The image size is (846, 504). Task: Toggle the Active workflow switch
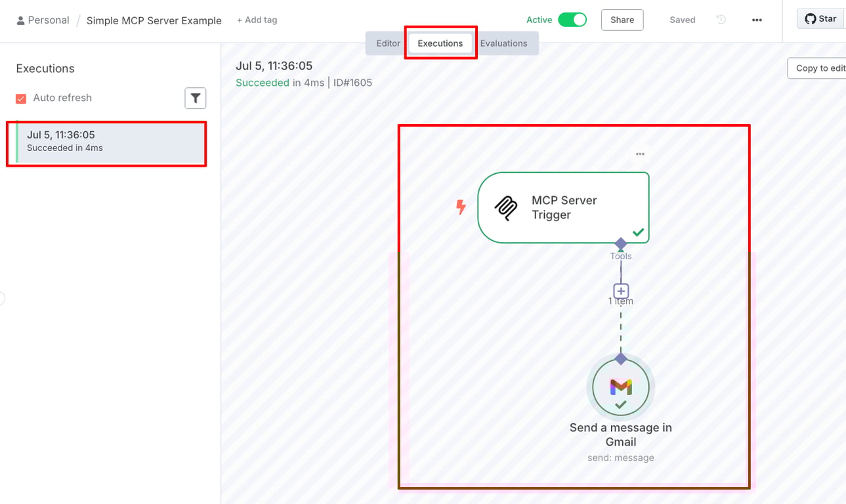tap(572, 20)
